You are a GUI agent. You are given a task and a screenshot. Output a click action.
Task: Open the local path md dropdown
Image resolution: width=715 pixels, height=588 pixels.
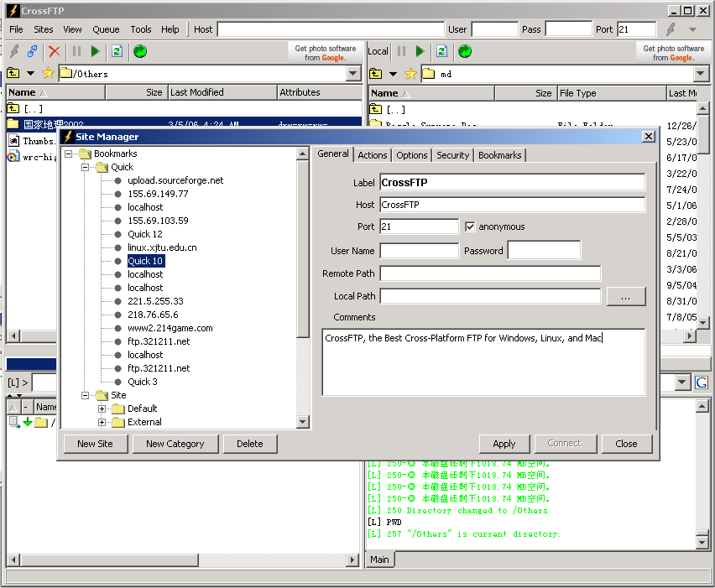coord(701,73)
